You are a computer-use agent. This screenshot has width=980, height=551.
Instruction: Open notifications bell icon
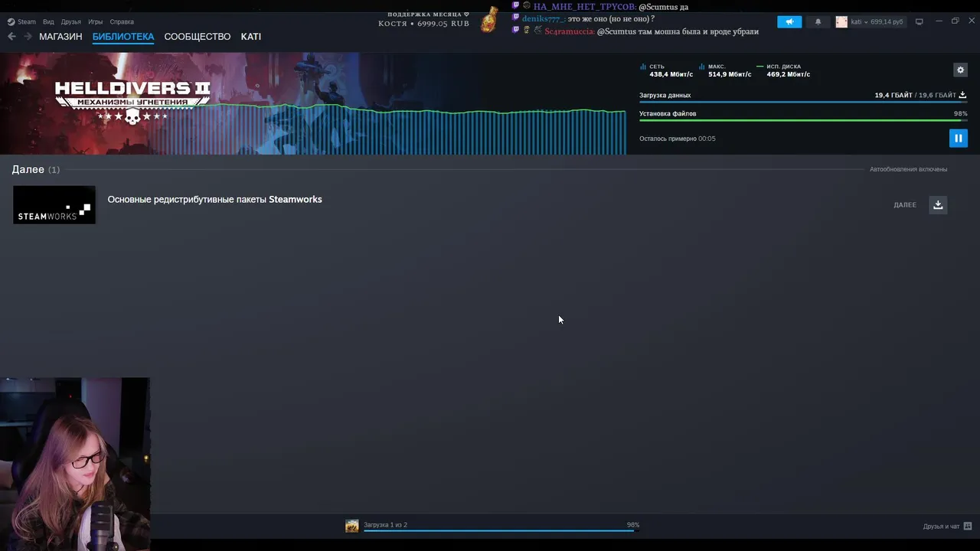[818, 21]
